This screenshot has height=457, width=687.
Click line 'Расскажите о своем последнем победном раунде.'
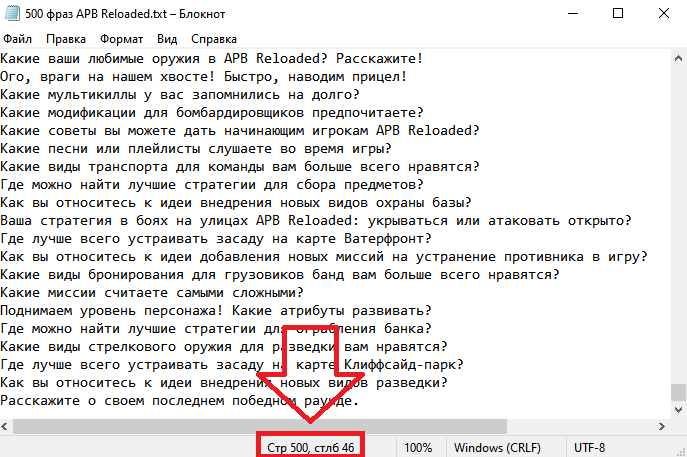(x=180, y=400)
